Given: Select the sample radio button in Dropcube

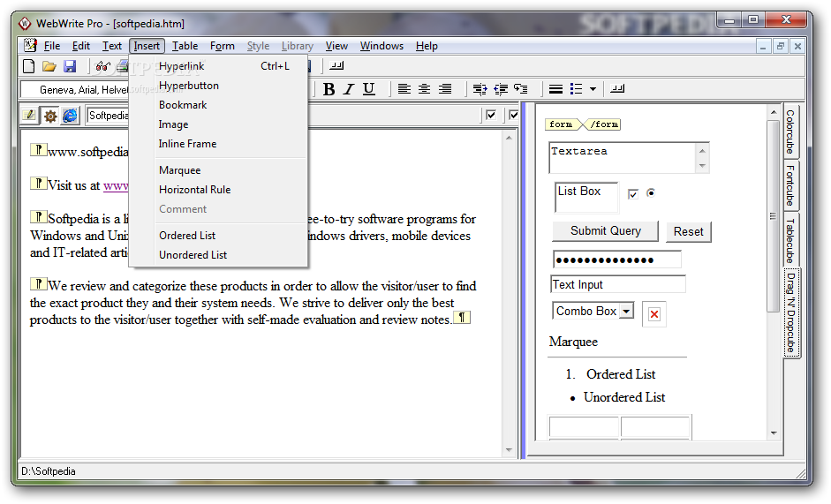Looking at the screenshot, I should tap(650, 193).
